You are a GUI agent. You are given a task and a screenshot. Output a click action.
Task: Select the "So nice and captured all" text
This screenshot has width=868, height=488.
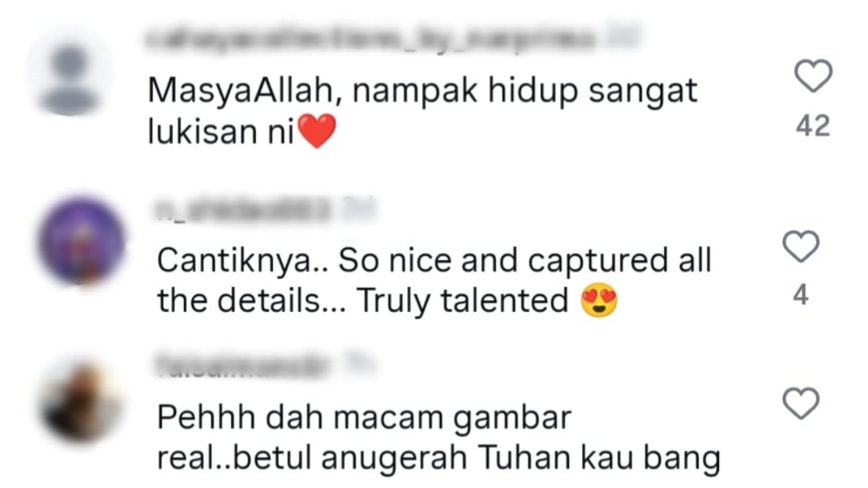point(525,262)
